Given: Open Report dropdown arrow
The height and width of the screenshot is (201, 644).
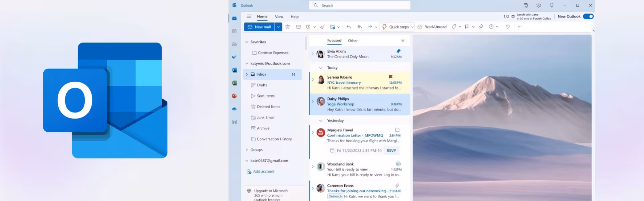Looking at the screenshot, I should tap(315, 27).
